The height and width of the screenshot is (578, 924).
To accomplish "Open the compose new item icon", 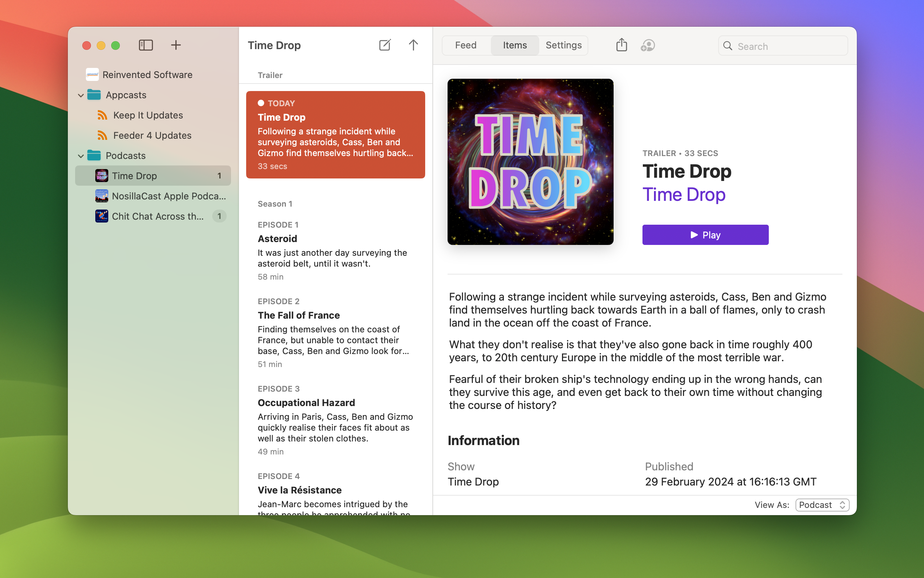I will 385,45.
